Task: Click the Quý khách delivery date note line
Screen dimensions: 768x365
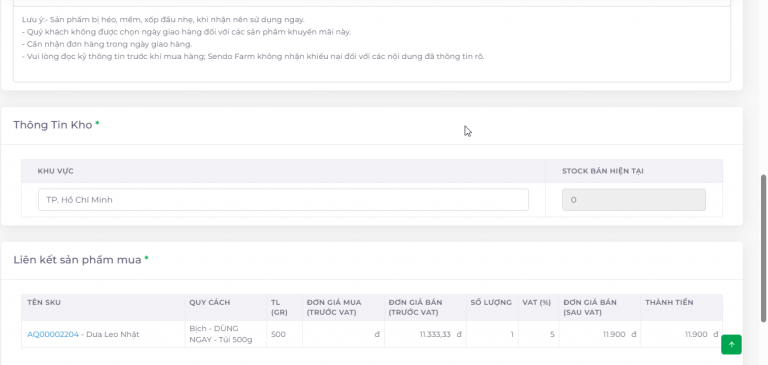Action: tap(187, 32)
